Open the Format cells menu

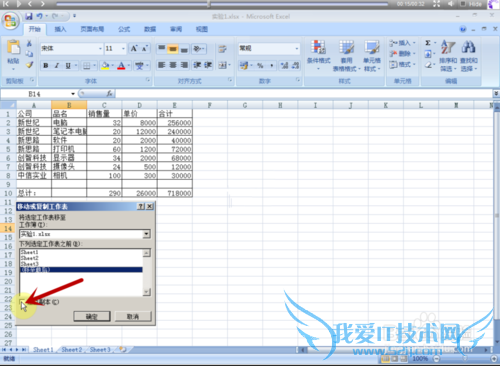click(x=402, y=64)
